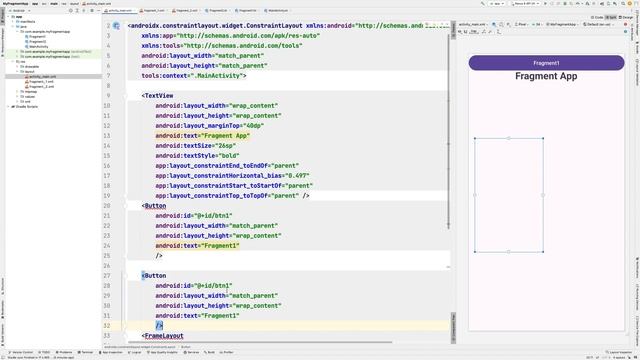Select Fragment App text in preview
The height and width of the screenshot is (360, 640).
(546, 76)
